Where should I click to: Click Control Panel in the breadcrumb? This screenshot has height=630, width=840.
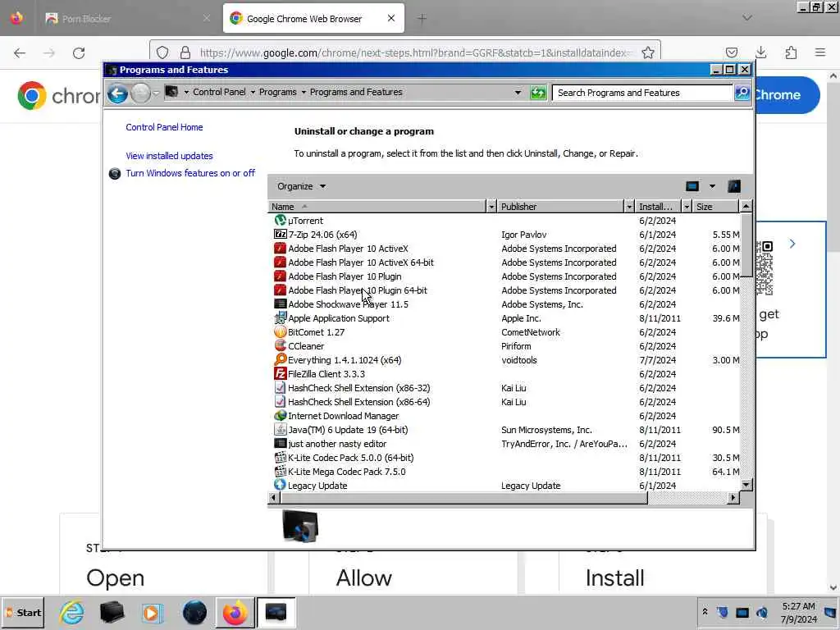tap(219, 92)
